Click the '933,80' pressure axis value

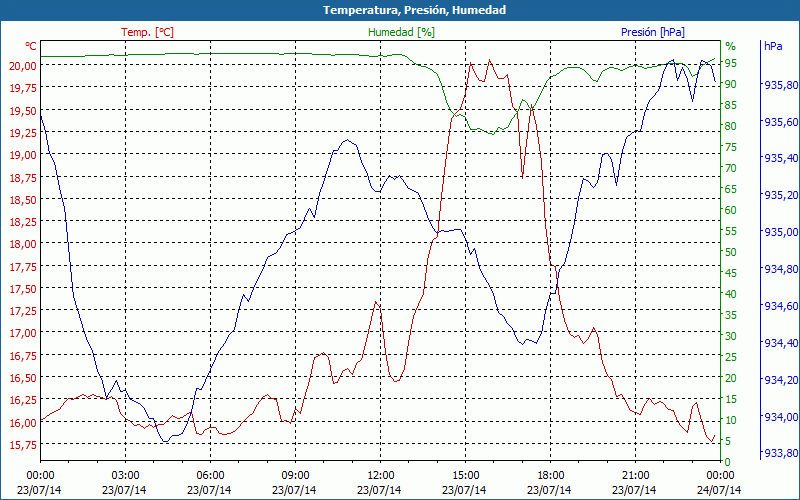(x=781, y=454)
